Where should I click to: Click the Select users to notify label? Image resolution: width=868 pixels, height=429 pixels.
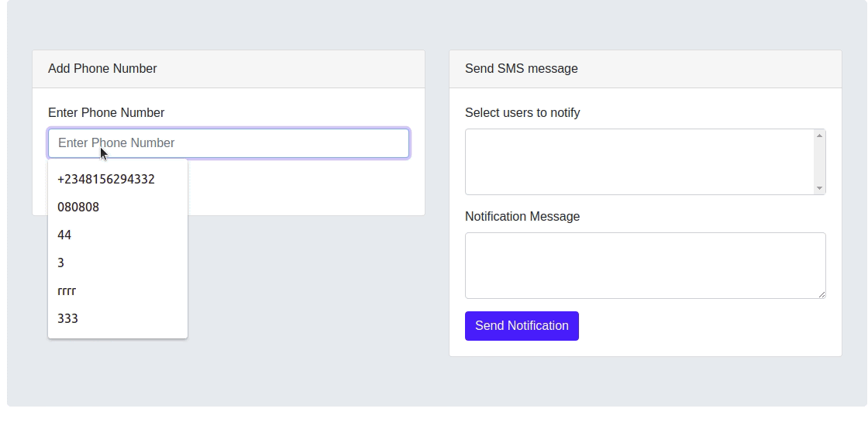(x=522, y=112)
